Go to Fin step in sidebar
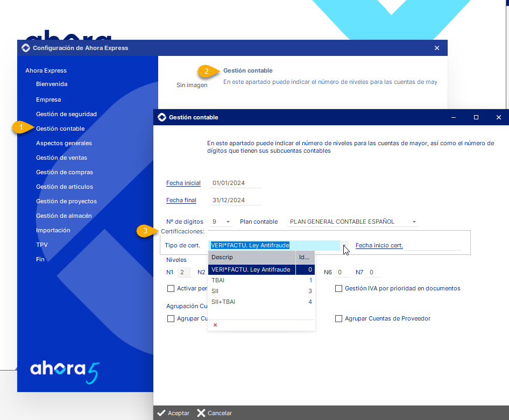Viewport: 509px width, 420px height. pyautogui.click(x=40, y=259)
